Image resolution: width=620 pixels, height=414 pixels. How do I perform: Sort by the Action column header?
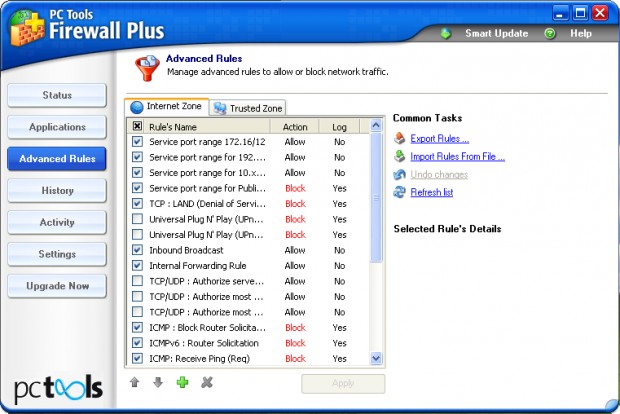(x=295, y=127)
